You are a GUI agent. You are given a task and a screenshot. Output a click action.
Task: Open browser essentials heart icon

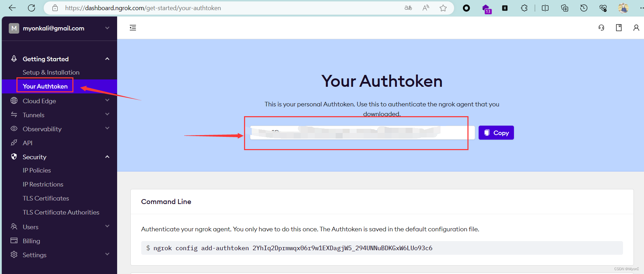[603, 8]
